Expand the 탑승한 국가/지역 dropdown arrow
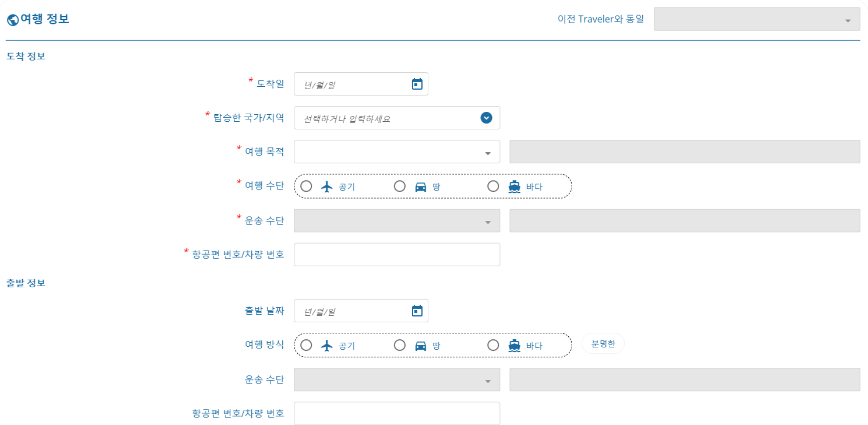Viewport: 868px width, 425px height. click(486, 118)
